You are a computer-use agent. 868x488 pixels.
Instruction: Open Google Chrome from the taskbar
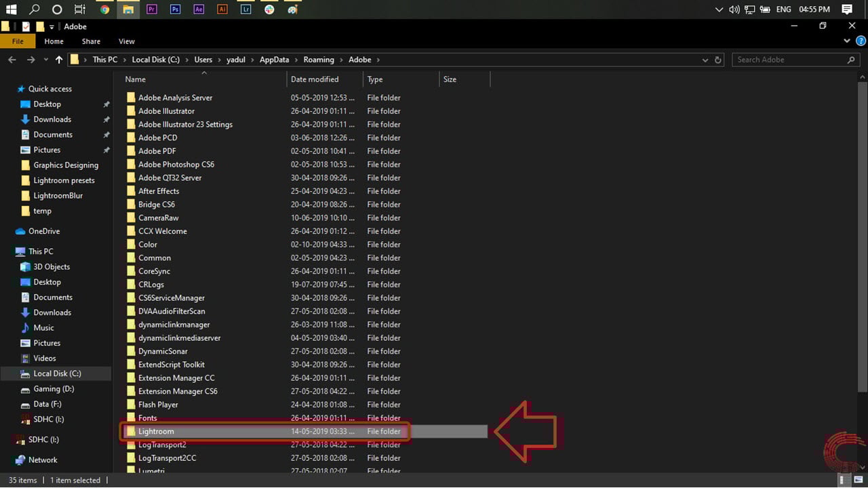pyautogui.click(x=104, y=9)
